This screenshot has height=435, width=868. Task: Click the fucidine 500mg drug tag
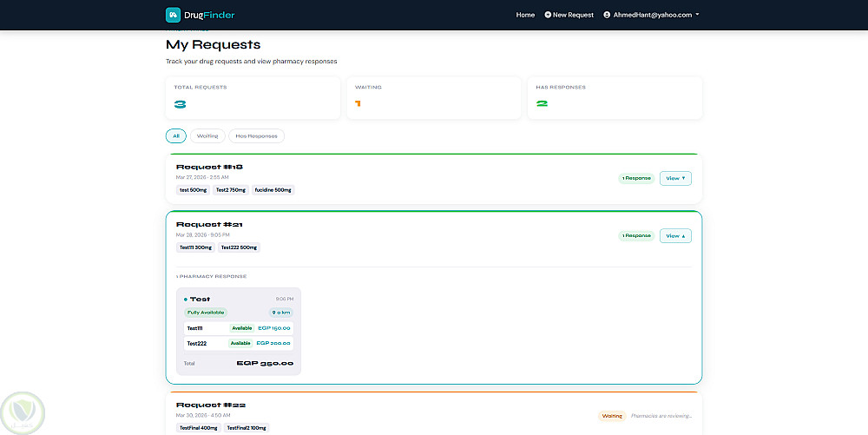click(273, 189)
